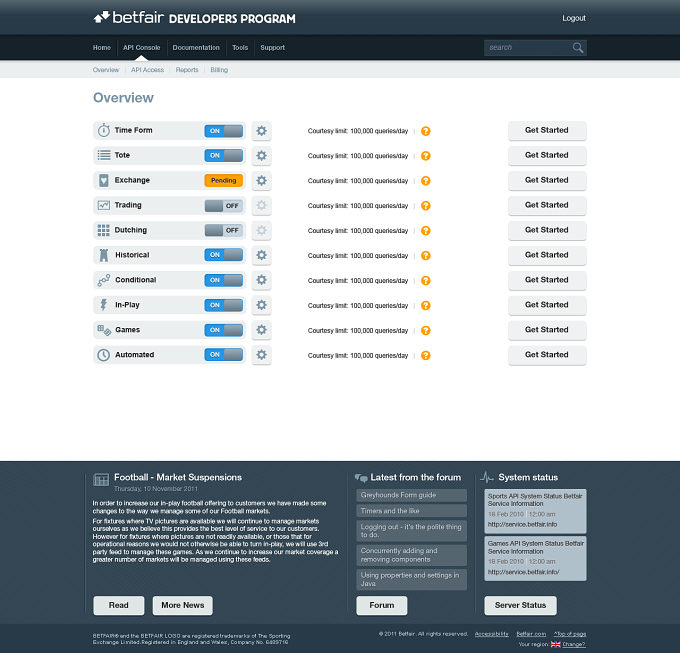
Task: Click the Accessibility footer link
Action: pos(491,634)
